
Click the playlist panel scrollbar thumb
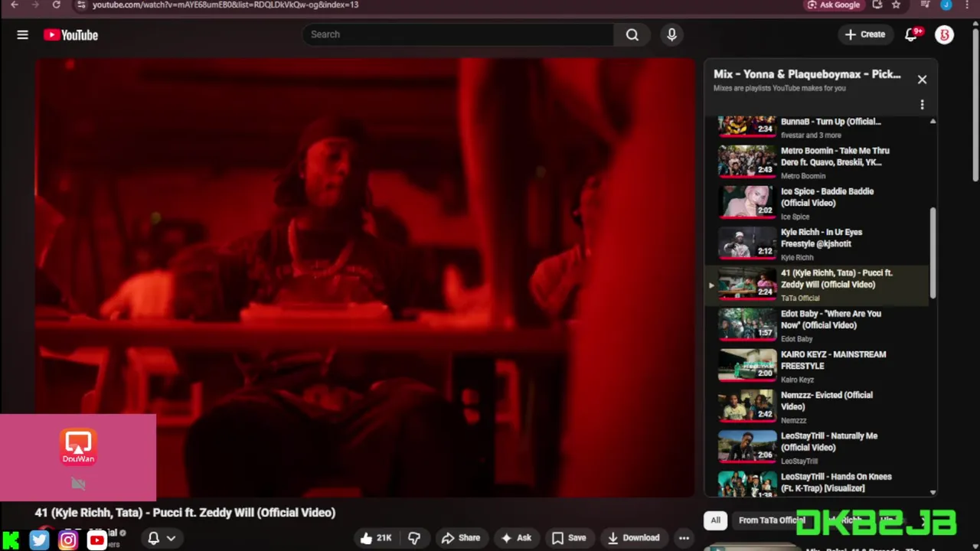[x=933, y=253]
